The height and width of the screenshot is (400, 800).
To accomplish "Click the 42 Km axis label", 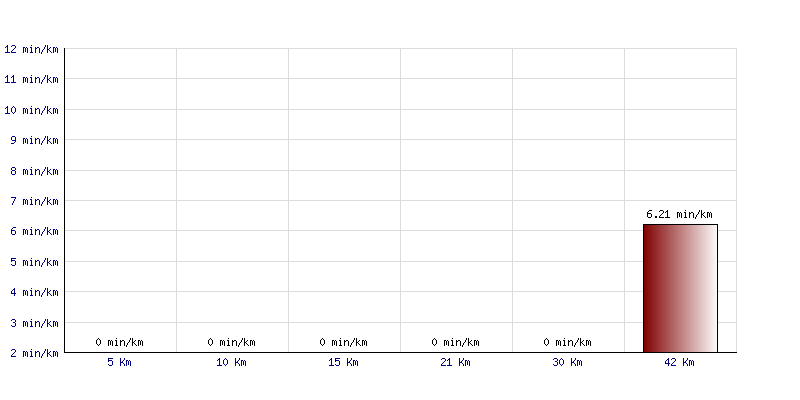I will [x=679, y=363].
